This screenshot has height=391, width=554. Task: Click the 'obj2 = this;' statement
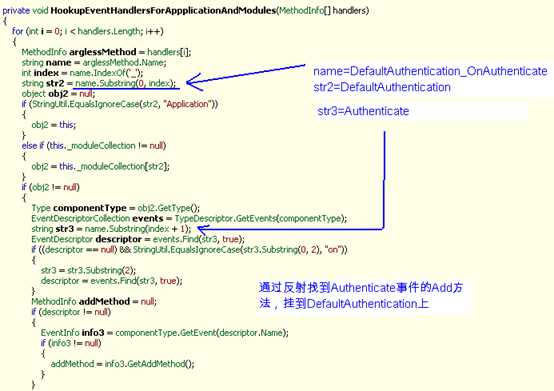tap(54, 125)
